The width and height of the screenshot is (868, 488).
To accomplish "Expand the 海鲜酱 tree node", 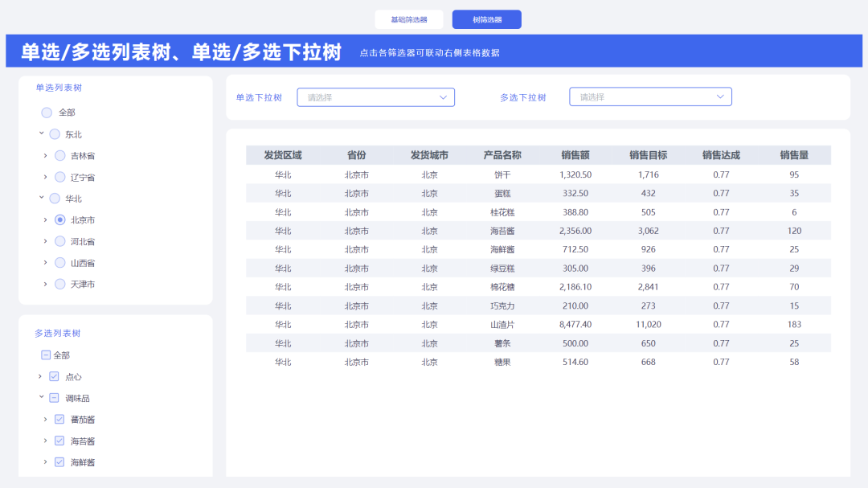I will click(x=47, y=461).
